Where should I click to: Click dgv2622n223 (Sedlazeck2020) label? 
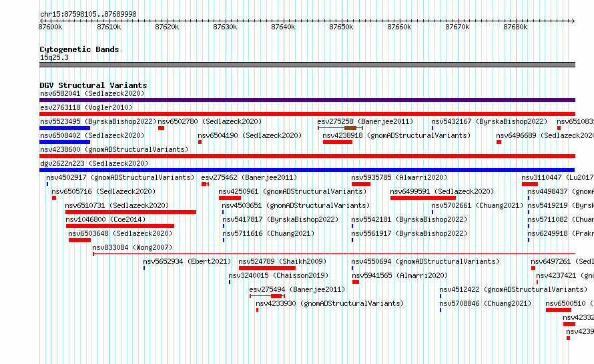pyautogui.click(x=94, y=163)
